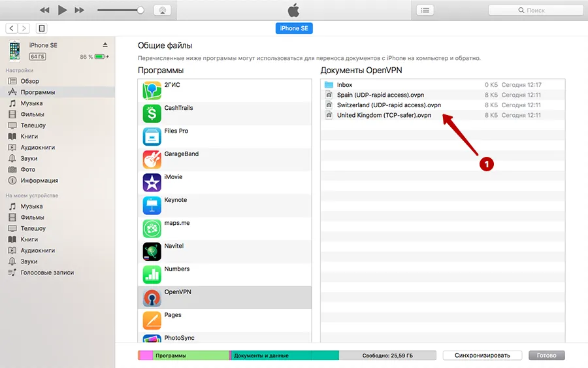Viewport: 588px width, 368px height.
Task: Click the 64 ГБ capacity badge
Action: click(37, 57)
